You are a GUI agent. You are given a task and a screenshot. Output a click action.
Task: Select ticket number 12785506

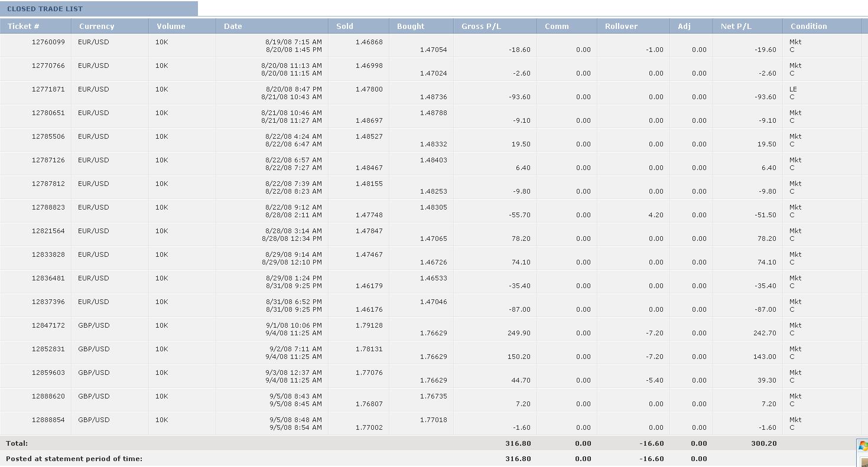pos(48,136)
